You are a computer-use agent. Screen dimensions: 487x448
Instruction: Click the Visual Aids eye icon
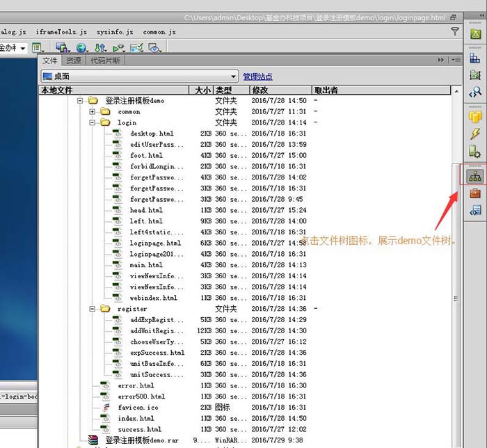[154, 48]
